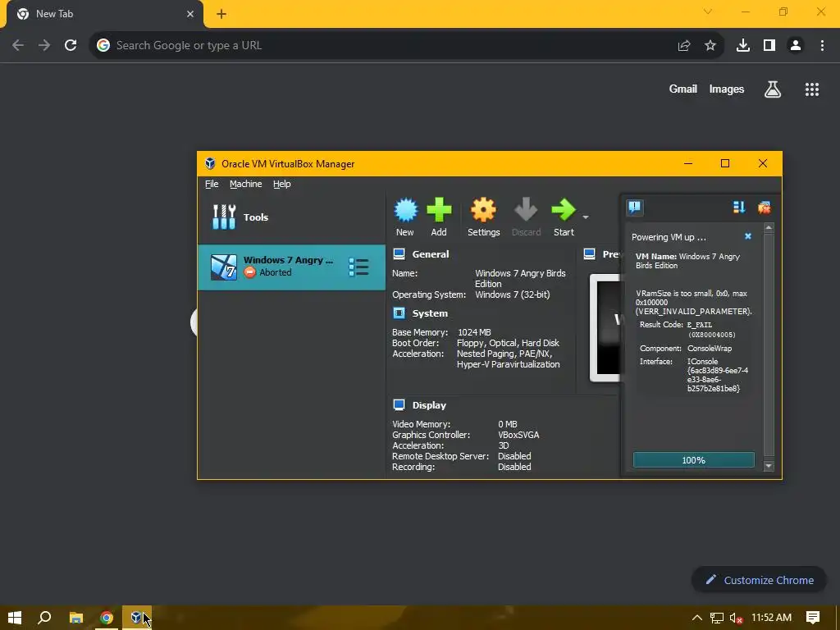Open the File menu in VirtualBox
The height and width of the screenshot is (630, 840).
(x=212, y=184)
